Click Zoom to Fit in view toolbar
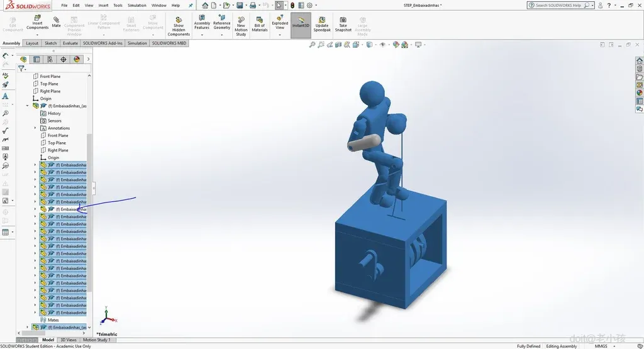The width and height of the screenshot is (644, 349). (312, 45)
